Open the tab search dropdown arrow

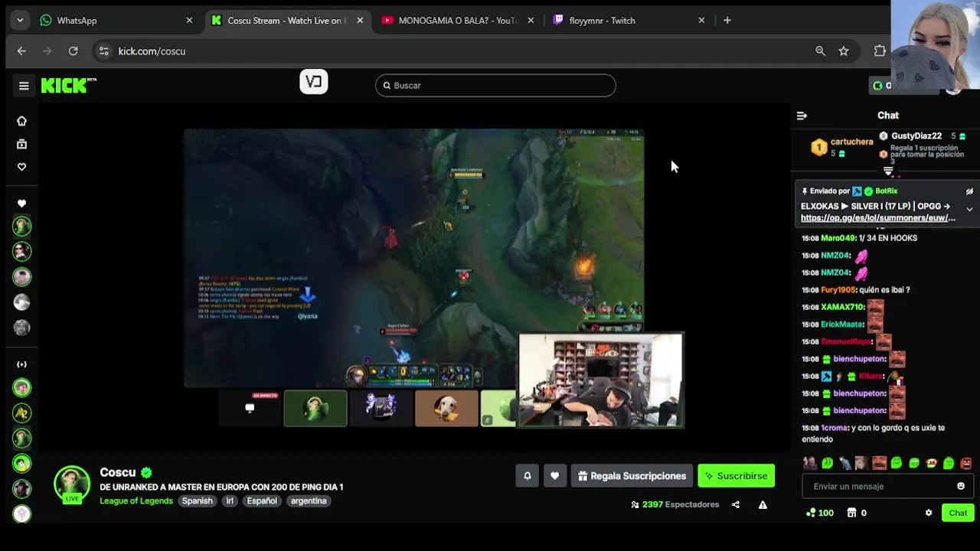(x=20, y=21)
